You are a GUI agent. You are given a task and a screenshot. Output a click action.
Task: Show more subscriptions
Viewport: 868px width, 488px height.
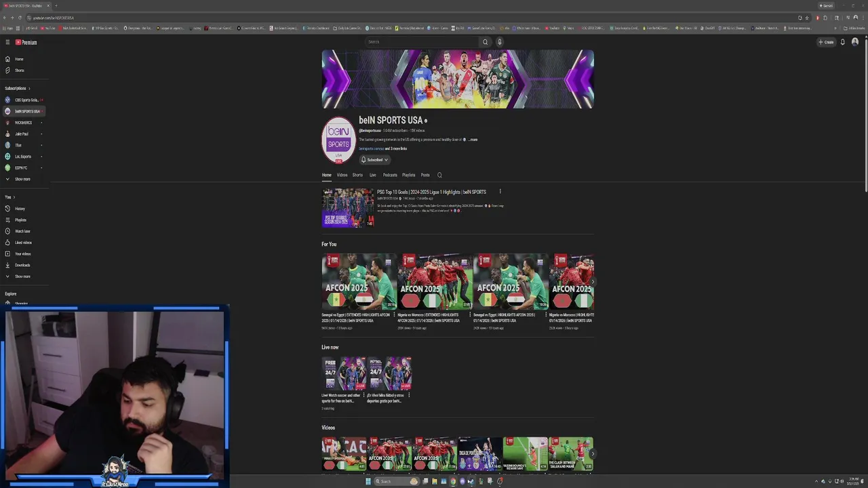pyautogui.click(x=22, y=179)
